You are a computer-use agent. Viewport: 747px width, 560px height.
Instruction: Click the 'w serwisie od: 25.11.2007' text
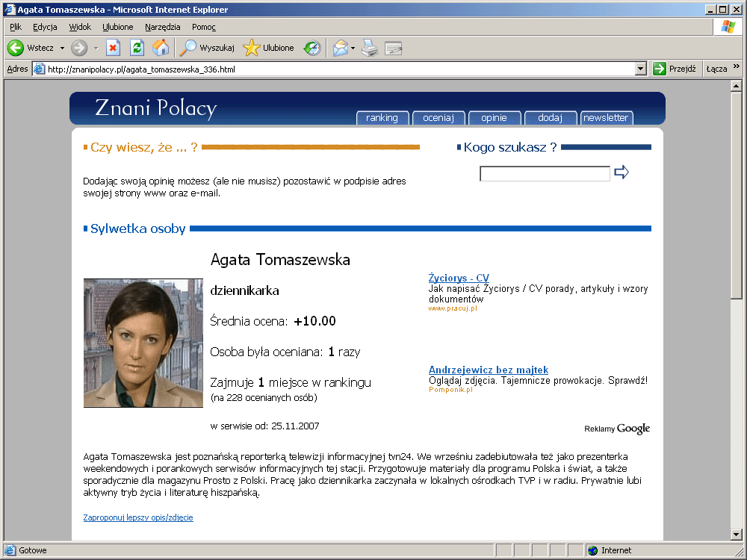[265, 426]
